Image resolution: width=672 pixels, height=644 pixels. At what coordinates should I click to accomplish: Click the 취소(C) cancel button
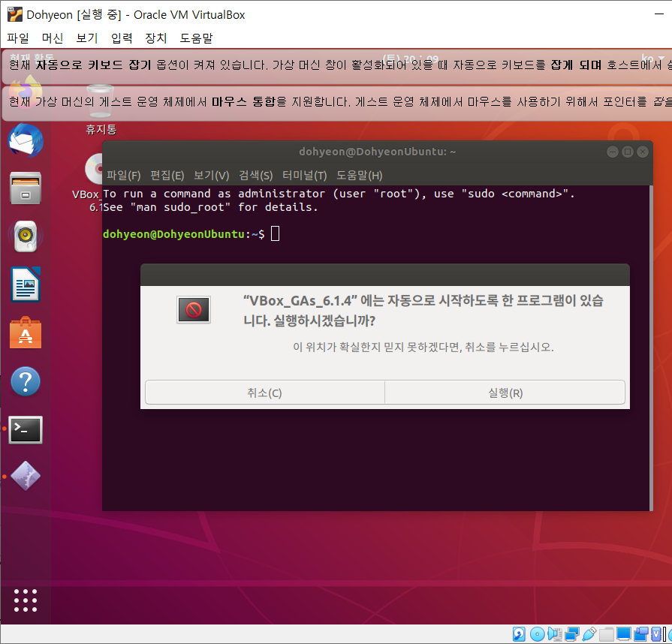(265, 393)
